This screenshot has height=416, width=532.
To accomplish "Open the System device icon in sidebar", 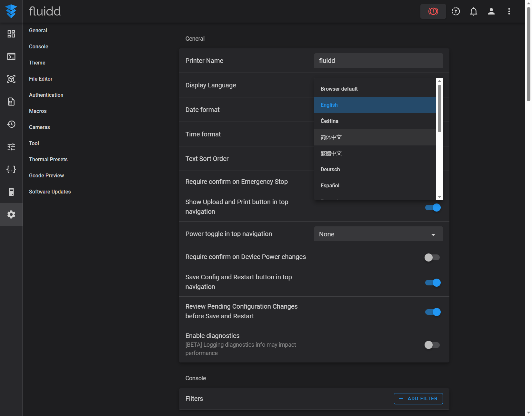I will 11,192.
